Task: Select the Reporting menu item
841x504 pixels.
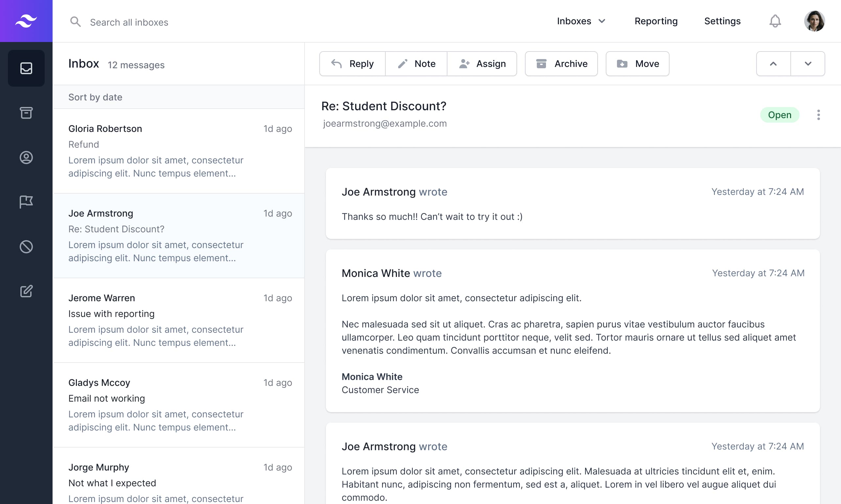Action: point(656,20)
